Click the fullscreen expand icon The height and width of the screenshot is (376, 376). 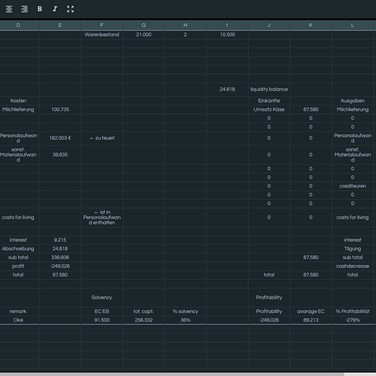coord(70,9)
